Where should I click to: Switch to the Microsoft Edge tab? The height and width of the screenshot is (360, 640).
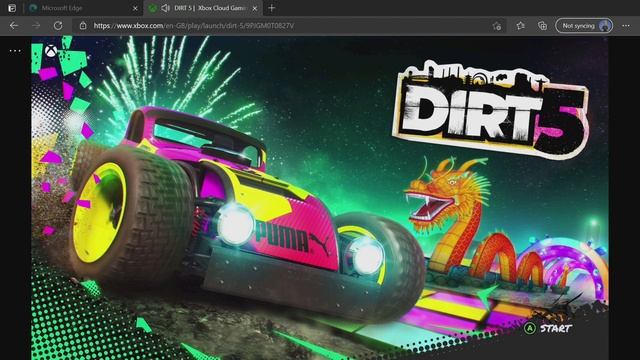click(84, 8)
